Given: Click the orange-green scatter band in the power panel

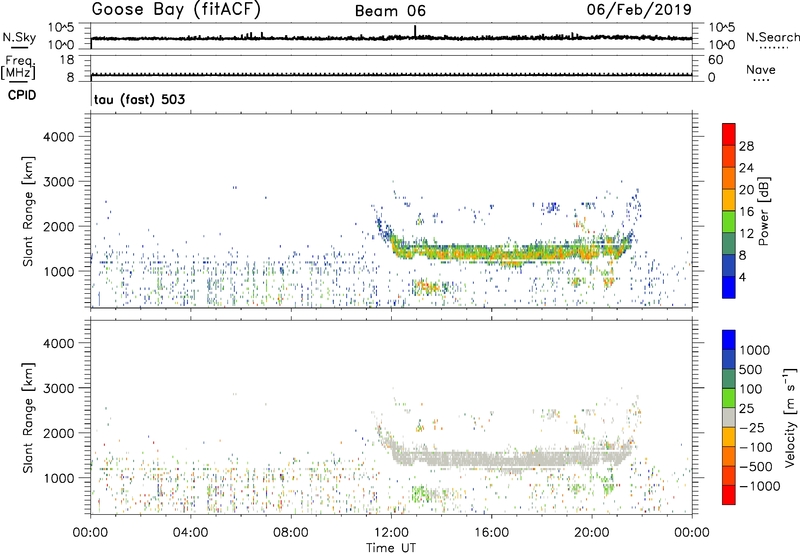Looking at the screenshot, I should [x=510, y=251].
